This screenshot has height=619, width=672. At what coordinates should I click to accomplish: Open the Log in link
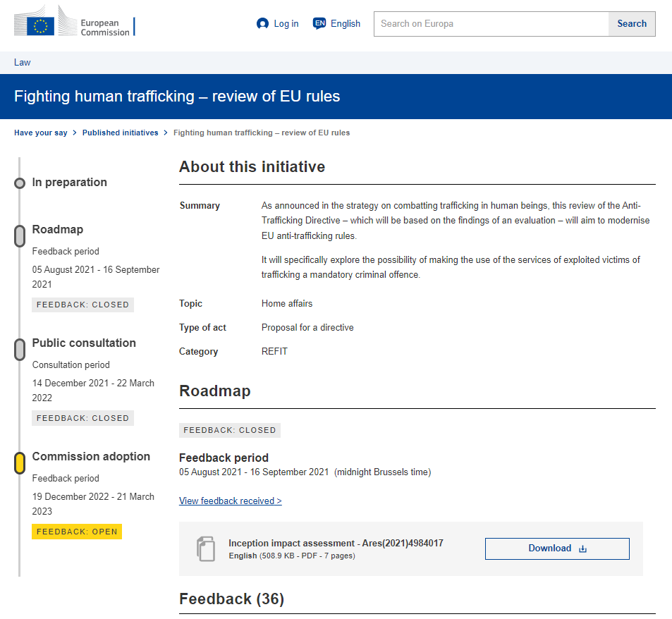(286, 23)
